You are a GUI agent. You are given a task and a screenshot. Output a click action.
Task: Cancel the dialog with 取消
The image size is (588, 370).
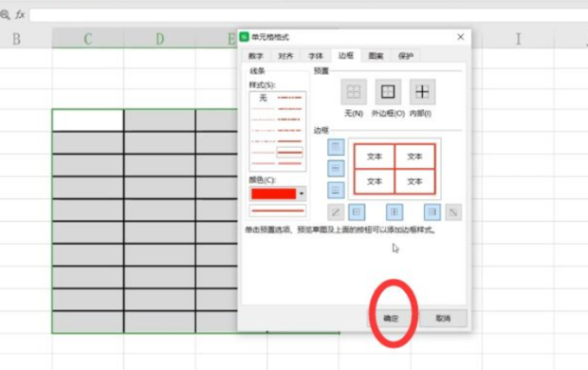pos(443,318)
